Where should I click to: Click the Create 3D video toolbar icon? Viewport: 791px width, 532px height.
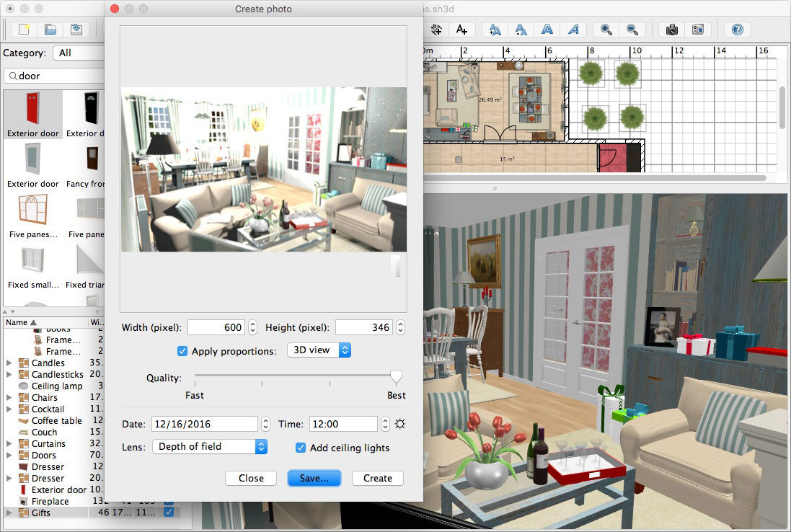click(697, 30)
